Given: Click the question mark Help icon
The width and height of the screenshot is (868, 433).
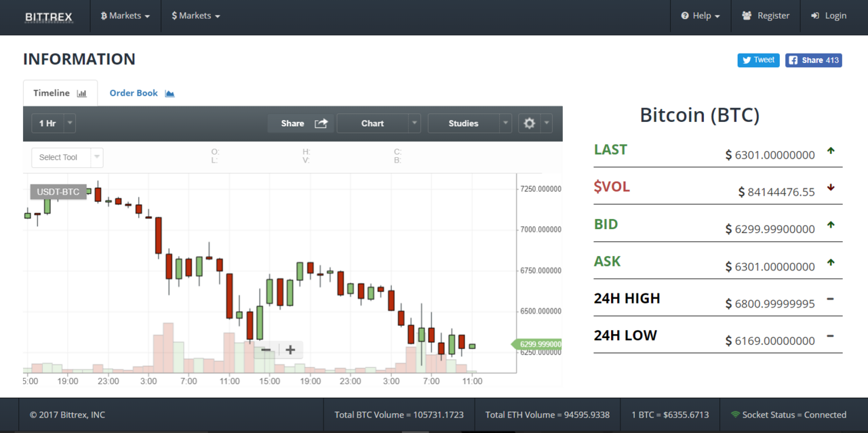Looking at the screenshot, I should coord(685,16).
